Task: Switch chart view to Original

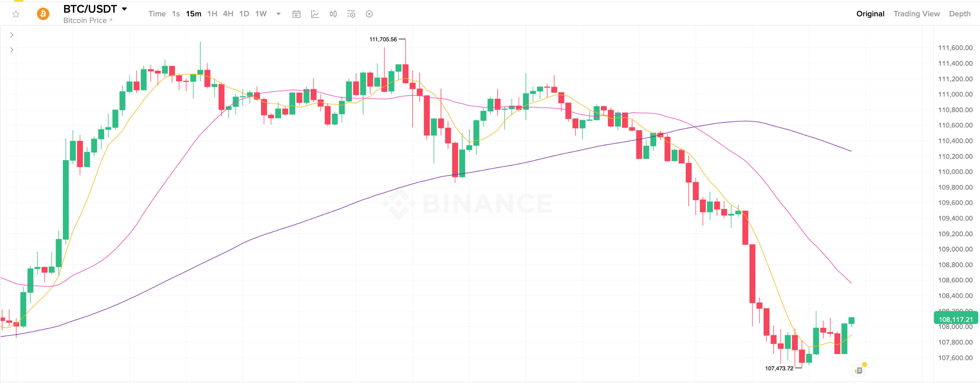Action: pos(870,14)
